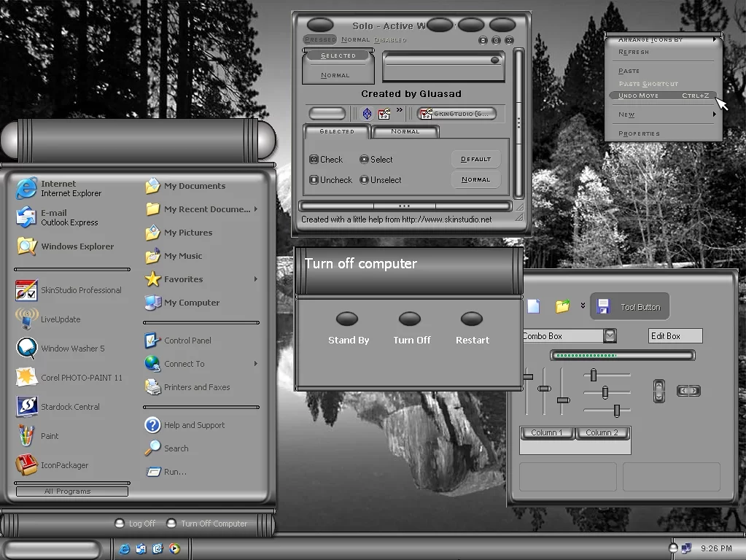Click the top horizontal slider handle
Screen dimensions: 746x560
click(x=594, y=375)
